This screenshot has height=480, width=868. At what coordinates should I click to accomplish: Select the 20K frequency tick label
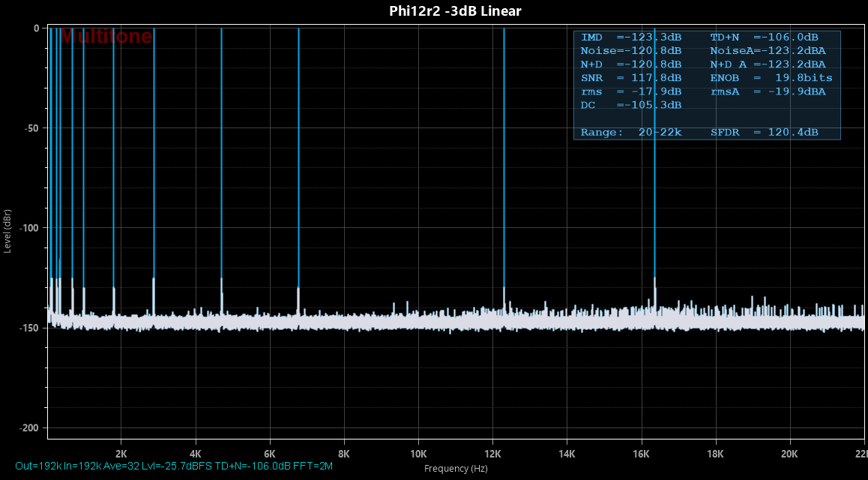789,454
